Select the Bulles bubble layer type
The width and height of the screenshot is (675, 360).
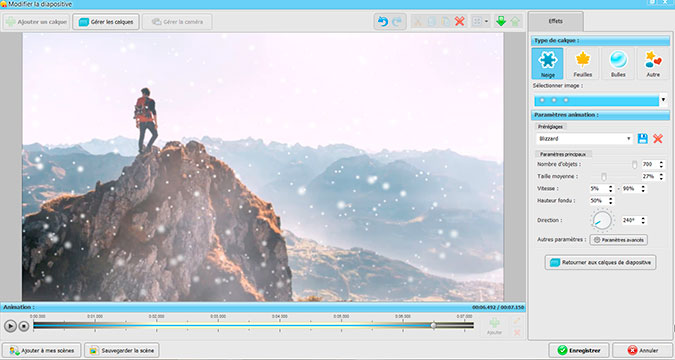(x=618, y=63)
